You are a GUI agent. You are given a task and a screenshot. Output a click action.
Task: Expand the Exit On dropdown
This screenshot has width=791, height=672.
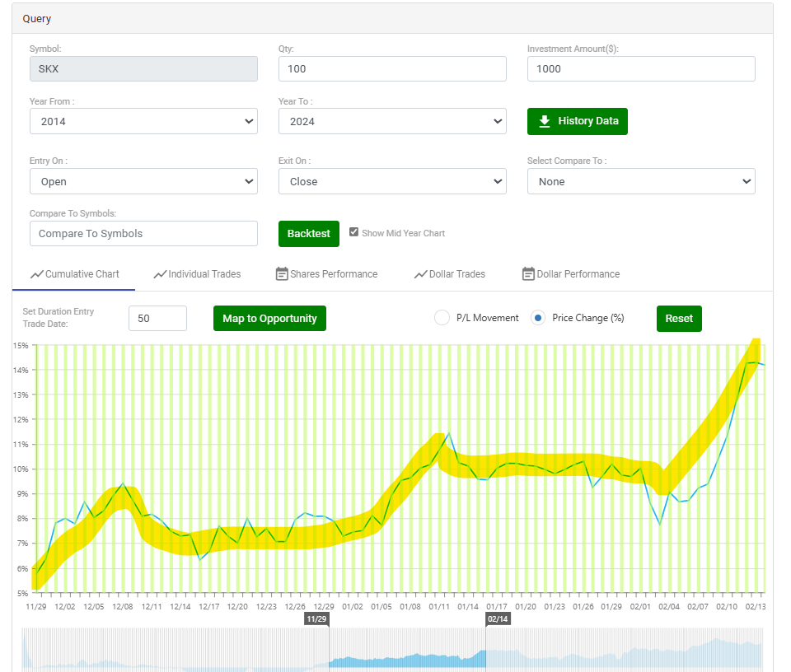[x=392, y=181]
